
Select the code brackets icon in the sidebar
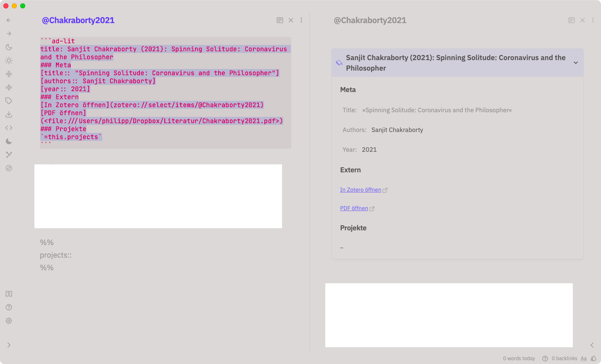point(8,128)
